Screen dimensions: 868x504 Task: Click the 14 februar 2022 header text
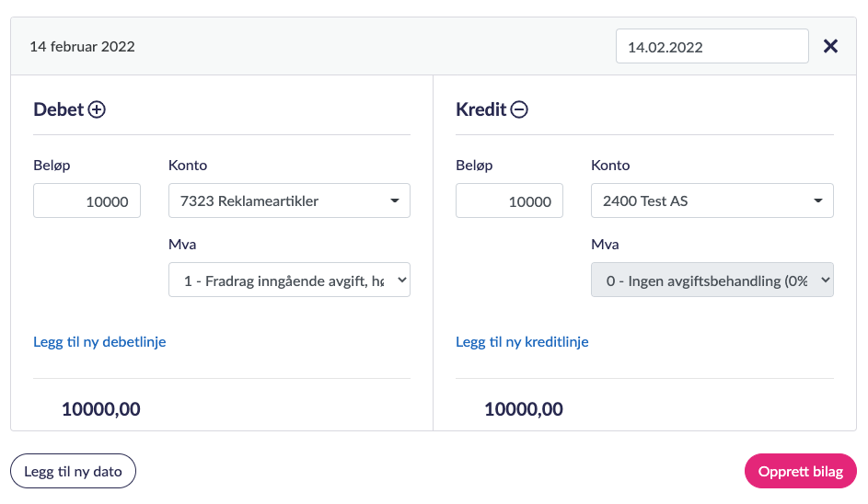click(x=82, y=46)
